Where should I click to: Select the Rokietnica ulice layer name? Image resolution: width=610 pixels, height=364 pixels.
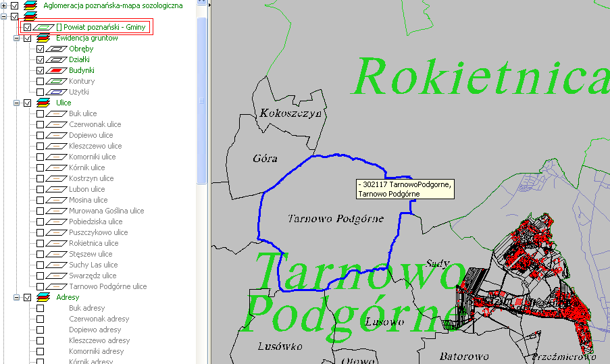pyautogui.click(x=93, y=243)
